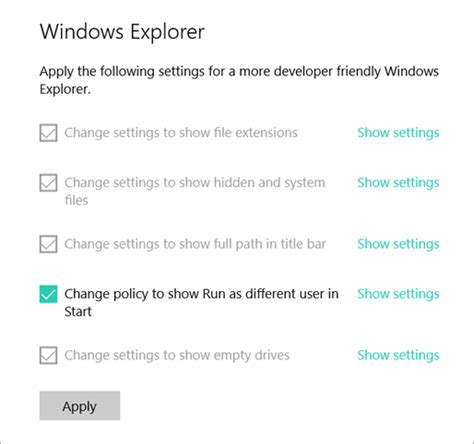This screenshot has width=474, height=444.
Task: Click the 'Change policy to show Run as different user' label
Action: pos(201,303)
